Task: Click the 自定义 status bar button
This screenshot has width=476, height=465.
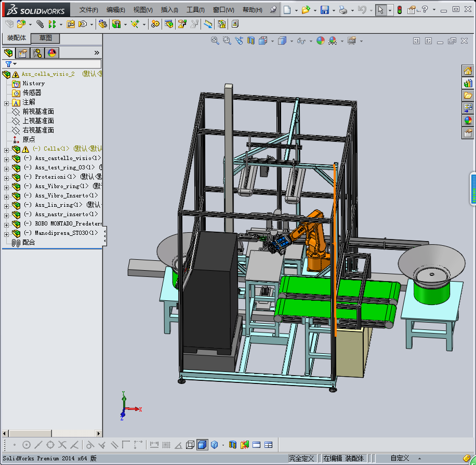Action: tap(400, 458)
